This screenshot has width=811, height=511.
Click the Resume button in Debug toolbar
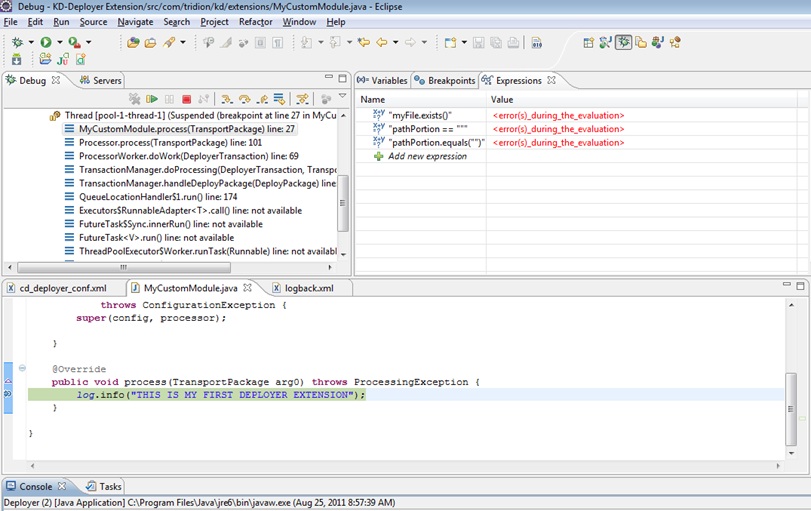point(152,99)
